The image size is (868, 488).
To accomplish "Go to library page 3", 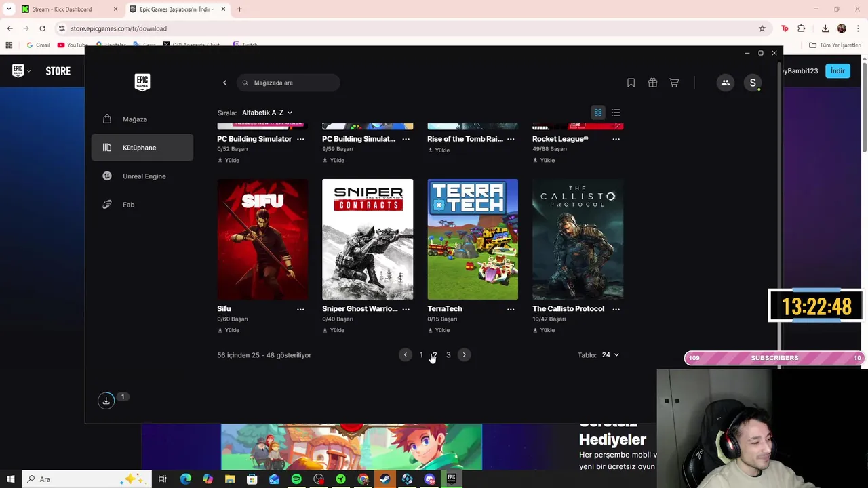I will tap(448, 355).
